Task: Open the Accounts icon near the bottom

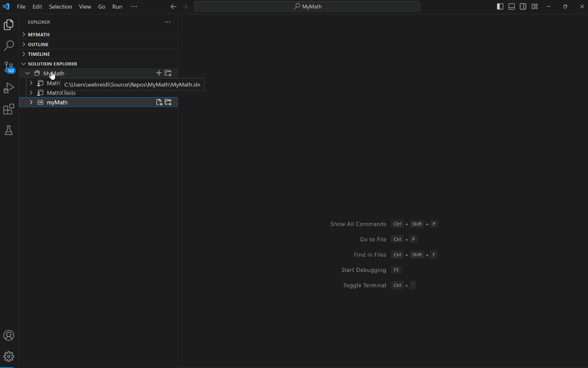Action: [x=9, y=335]
